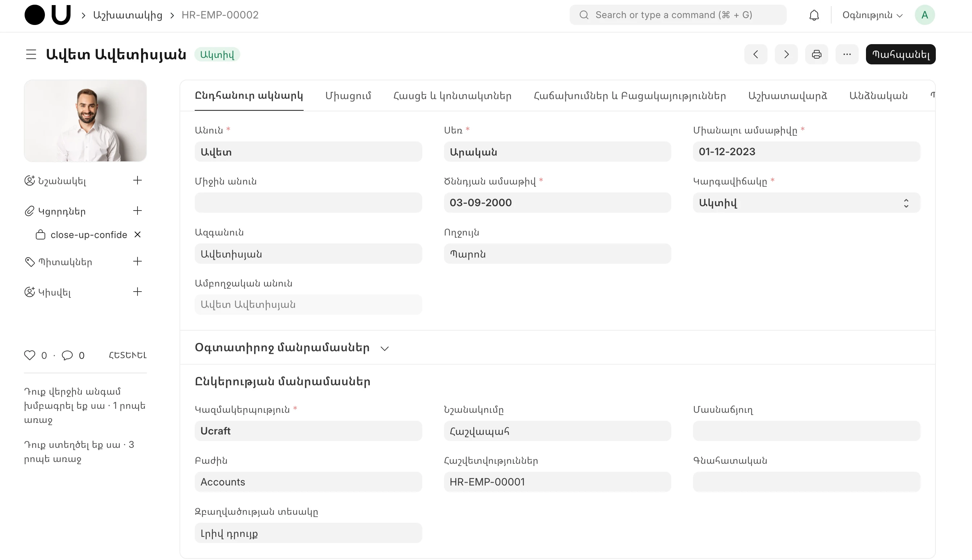Click the close-up-confide tag remove icon
972x560 pixels.
click(x=138, y=235)
